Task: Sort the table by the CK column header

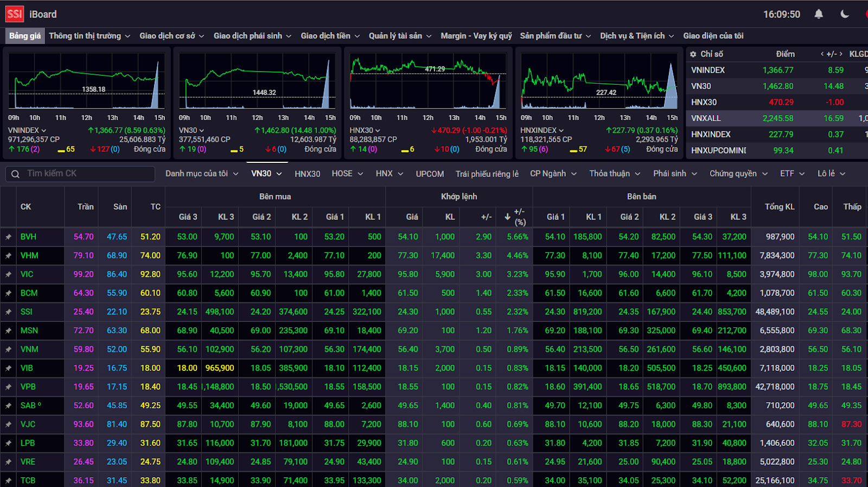Action: click(x=25, y=207)
